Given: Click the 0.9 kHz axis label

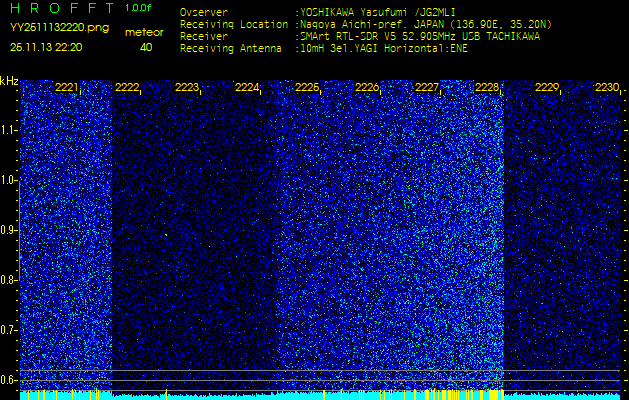Looking at the screenshot, I should click(8, 230).
